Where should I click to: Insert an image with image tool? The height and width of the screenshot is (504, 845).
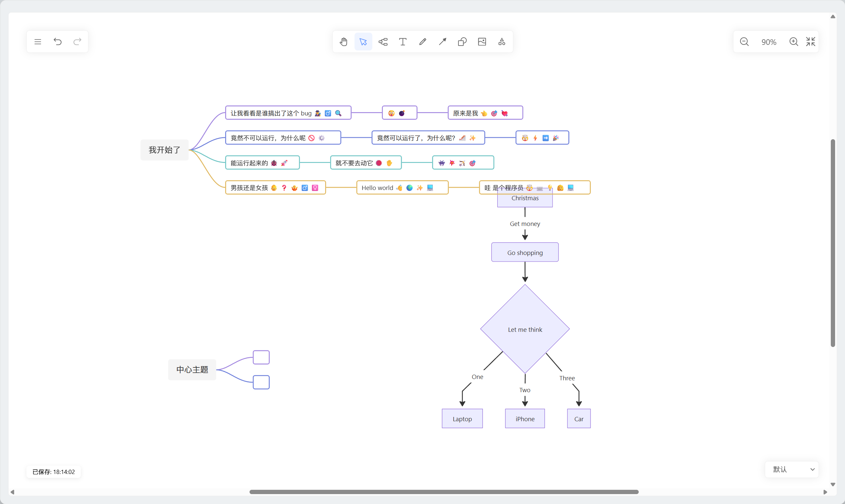pyautogui.click(x=482, y=42)
